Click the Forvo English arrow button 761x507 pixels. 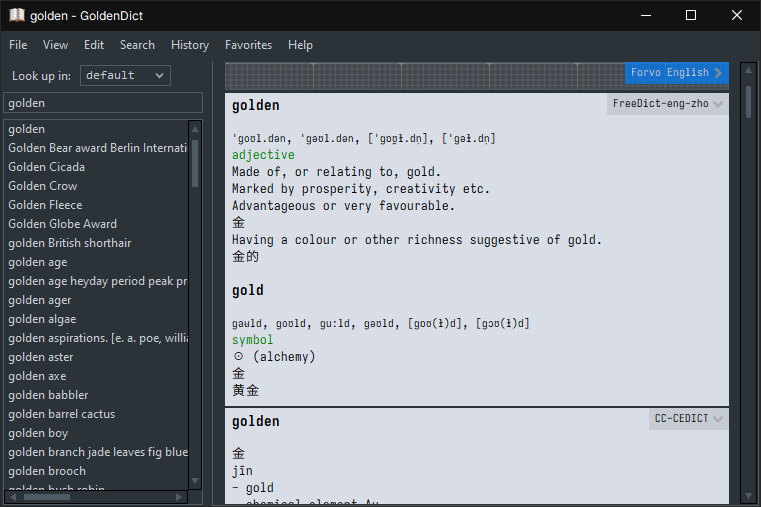point(718,73)
